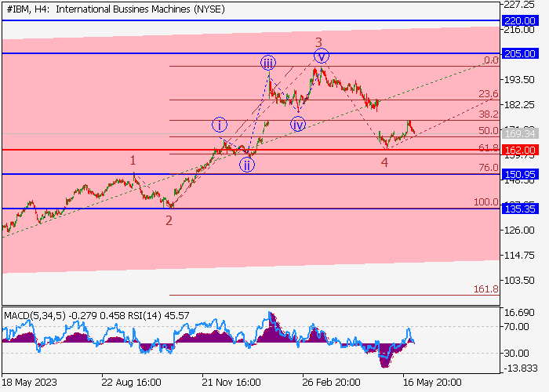
Task: Click the 150.95 blue price label
Action: [x=520, y=174]
